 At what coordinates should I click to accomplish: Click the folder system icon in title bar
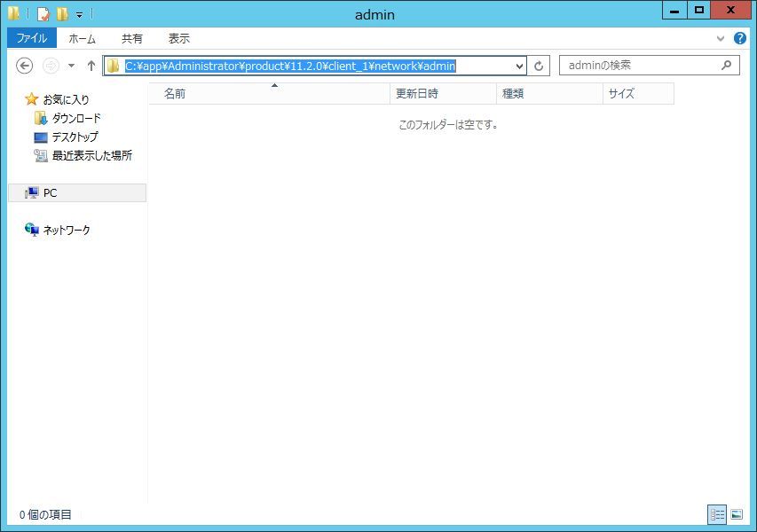13,13
